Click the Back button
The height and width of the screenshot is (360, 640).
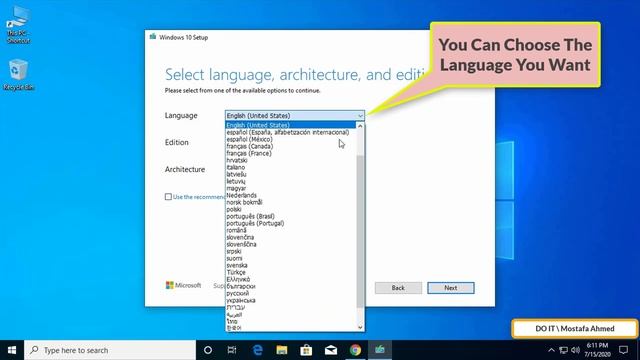[x=398, y=288]
